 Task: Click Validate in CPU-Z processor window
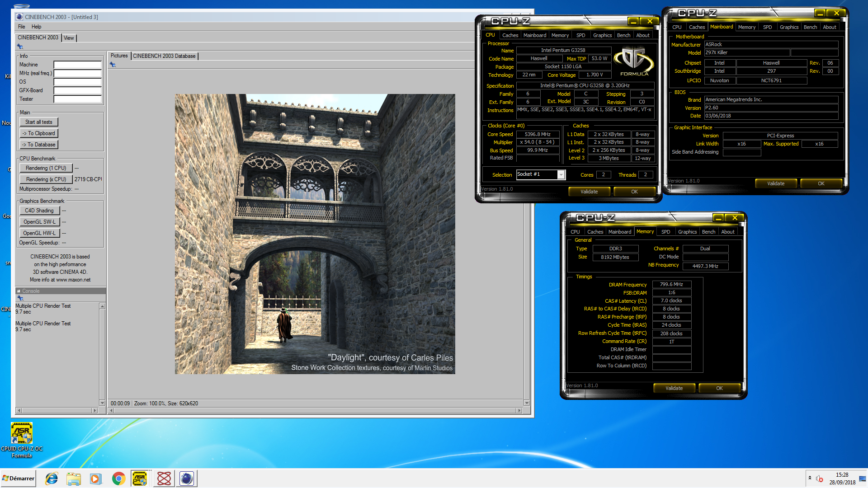(x=589, y=192)
